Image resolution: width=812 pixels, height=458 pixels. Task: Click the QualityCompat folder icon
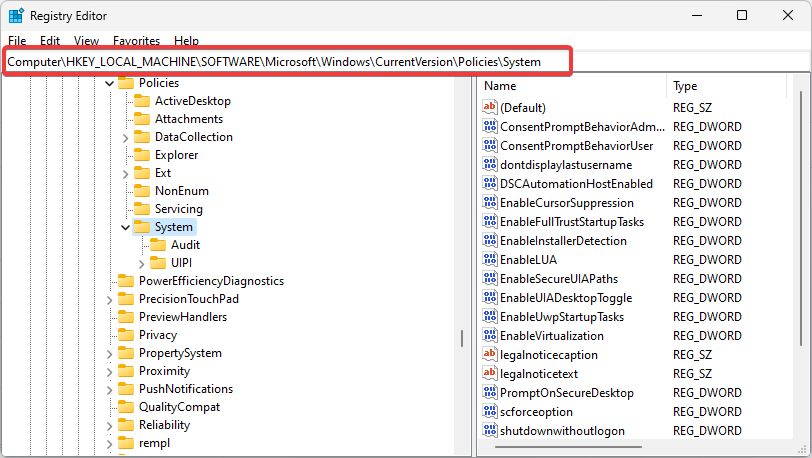[x=126, y=407]
